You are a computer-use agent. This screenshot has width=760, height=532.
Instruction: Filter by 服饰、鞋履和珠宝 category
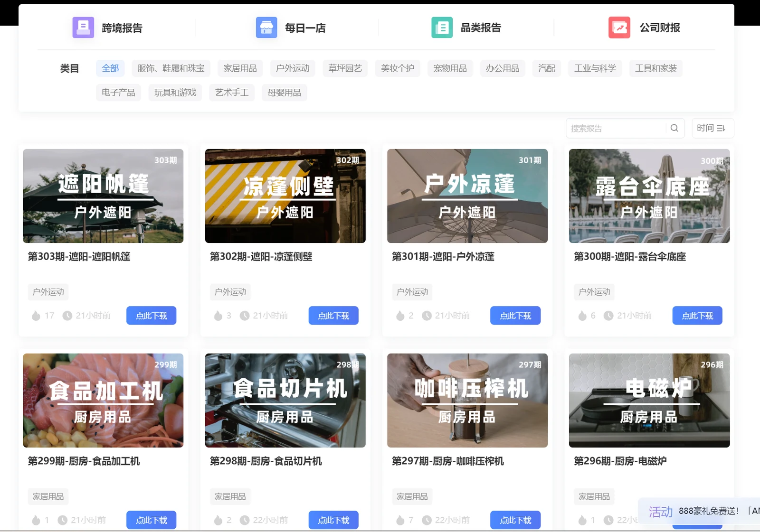click(x=171, y=68)
